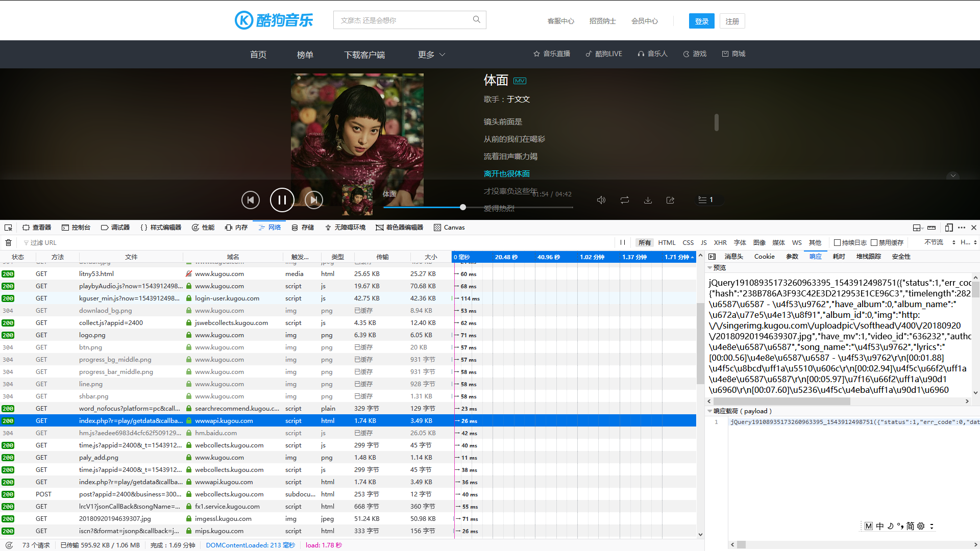Enable the disable cache checkbox
The height and width of the screenshot is (551, 980).
click(x=874, y=242)
